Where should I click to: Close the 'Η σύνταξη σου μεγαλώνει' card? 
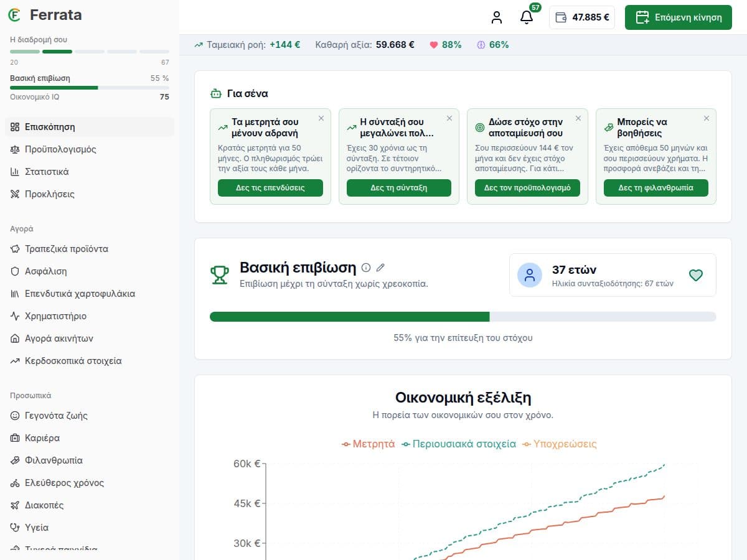coord(449,118)
